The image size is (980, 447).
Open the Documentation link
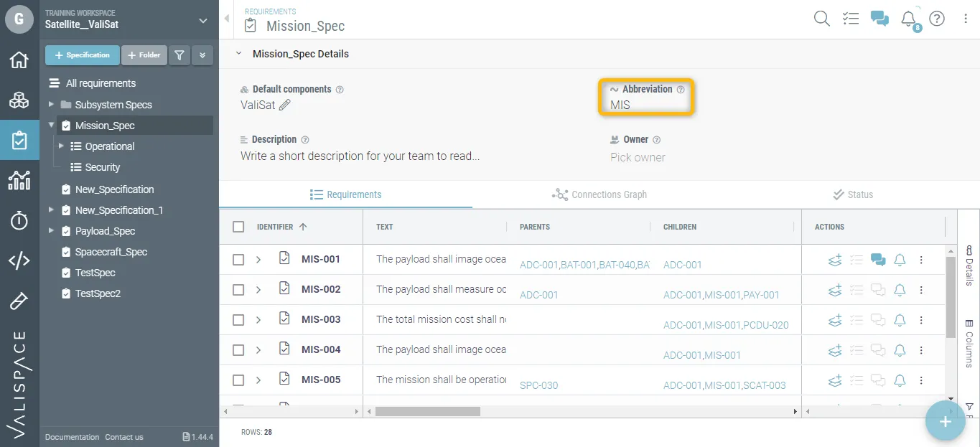click(72, 437)
